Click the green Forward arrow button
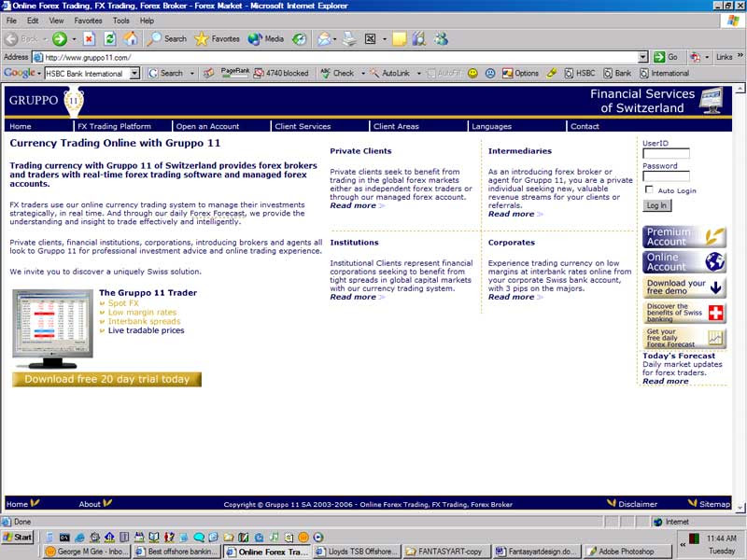The width and height of the screenshot is (747, 560). 60,39
